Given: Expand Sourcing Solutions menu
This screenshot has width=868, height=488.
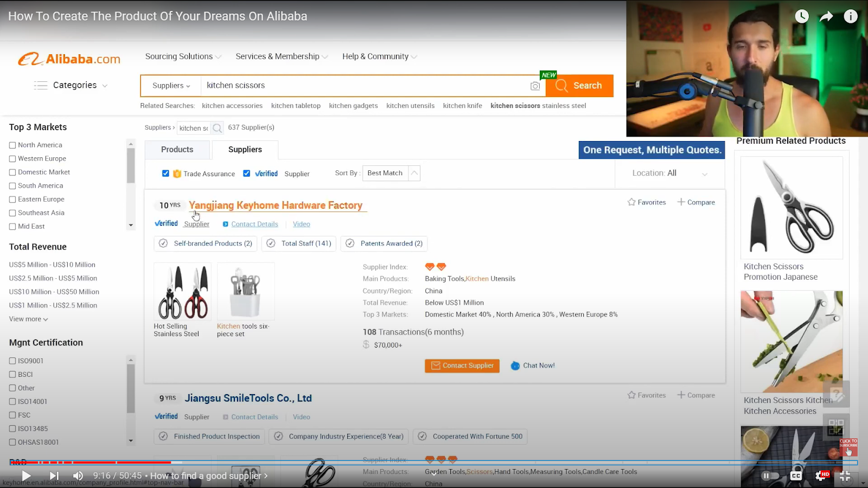Looking at the screenshot, I should click(183, 56).
